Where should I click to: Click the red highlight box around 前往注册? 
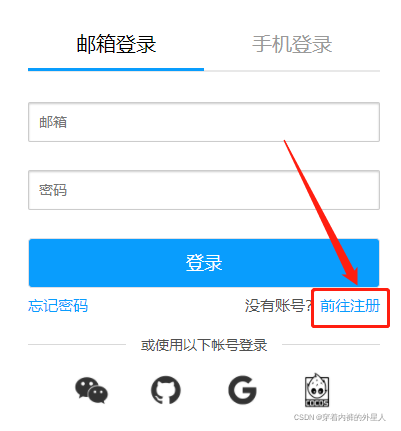click(x=350, y=308)
